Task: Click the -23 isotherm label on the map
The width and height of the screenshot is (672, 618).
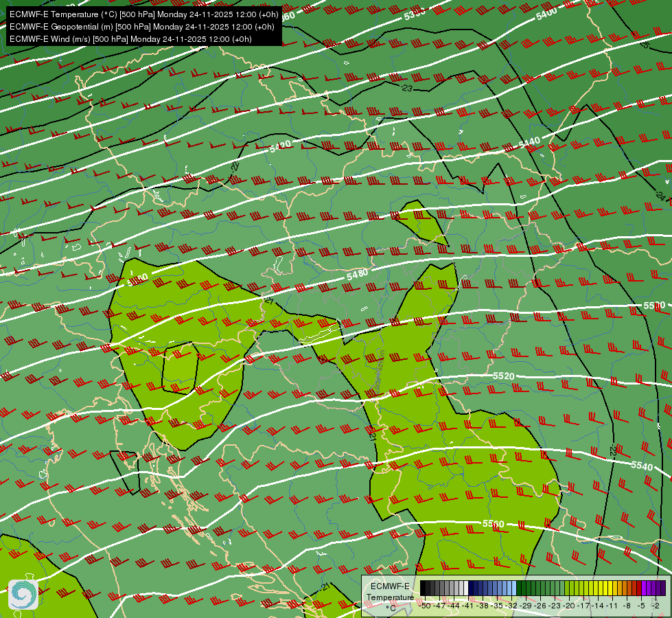Action: (406, 88)
